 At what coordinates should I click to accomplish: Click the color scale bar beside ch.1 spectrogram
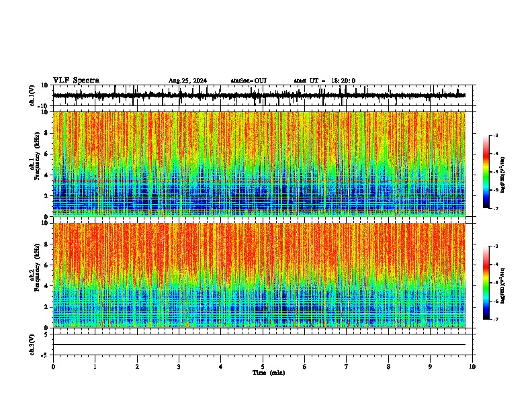[486, 172]
